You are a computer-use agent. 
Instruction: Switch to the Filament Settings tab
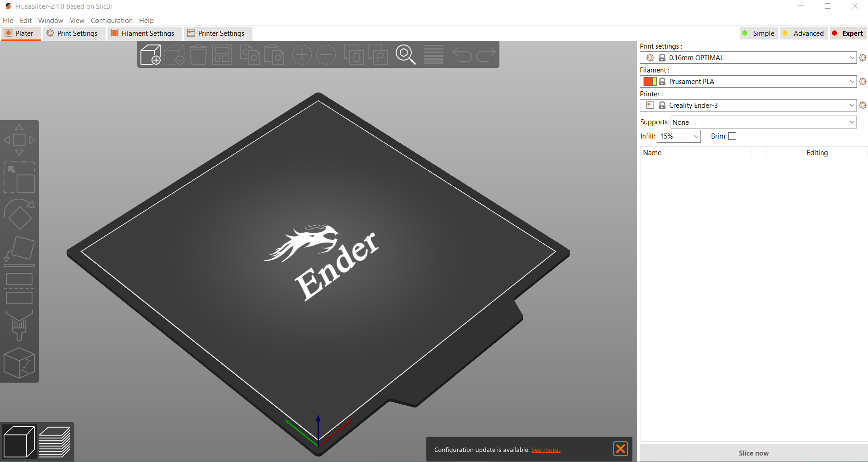[x=144, y=33]
